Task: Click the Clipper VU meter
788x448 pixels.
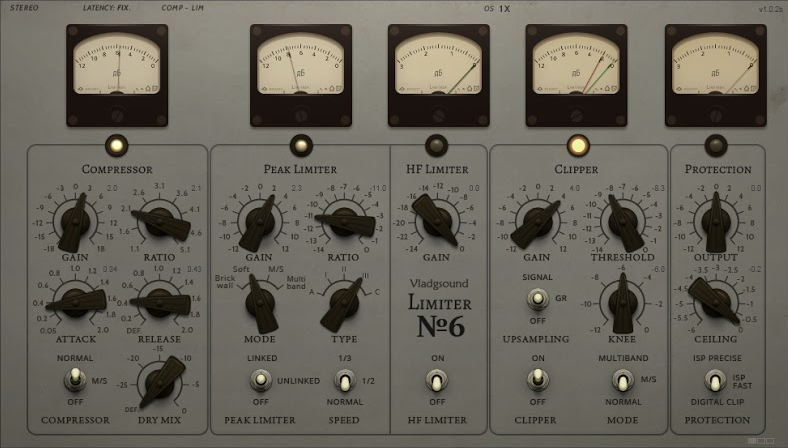Action: click(576, 75)
